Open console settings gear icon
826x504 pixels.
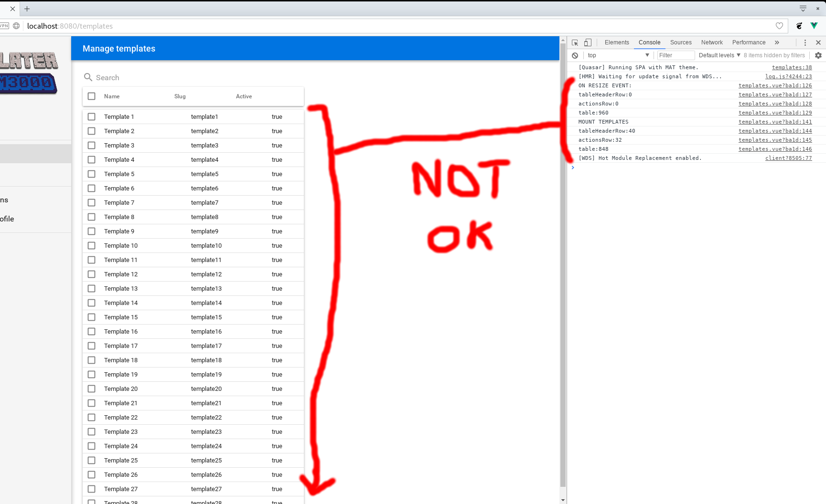point(818,55)
